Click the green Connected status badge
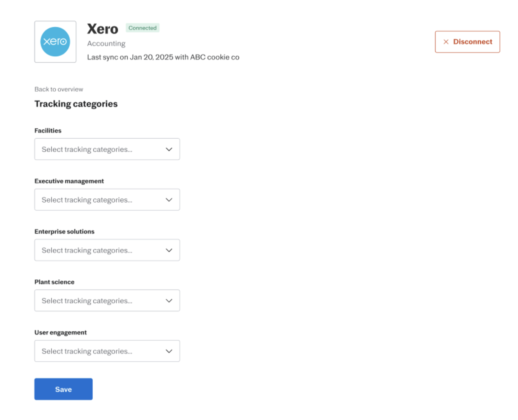This screenshot has width=518, height=420. coord(142,28)
